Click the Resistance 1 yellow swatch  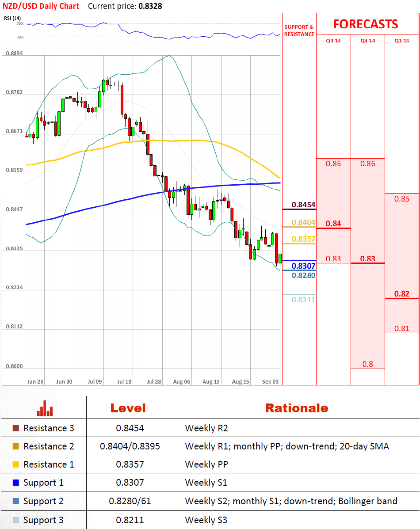16,464
